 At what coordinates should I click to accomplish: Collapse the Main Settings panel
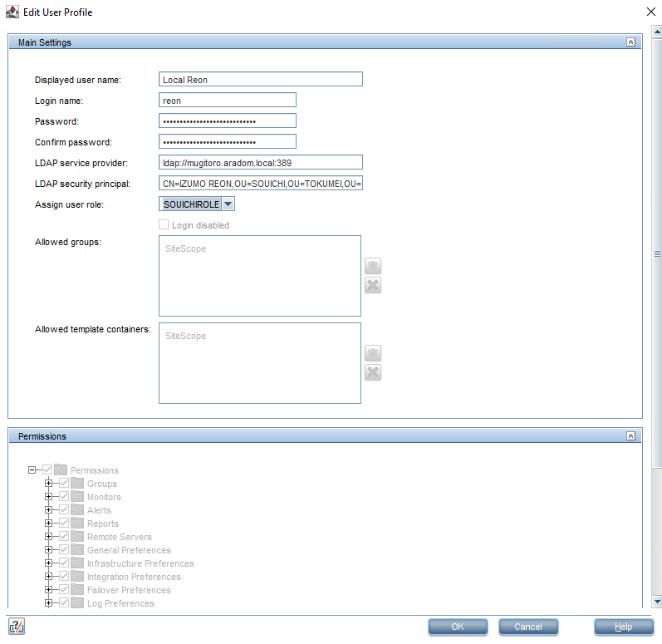click(x=630, y=42)
